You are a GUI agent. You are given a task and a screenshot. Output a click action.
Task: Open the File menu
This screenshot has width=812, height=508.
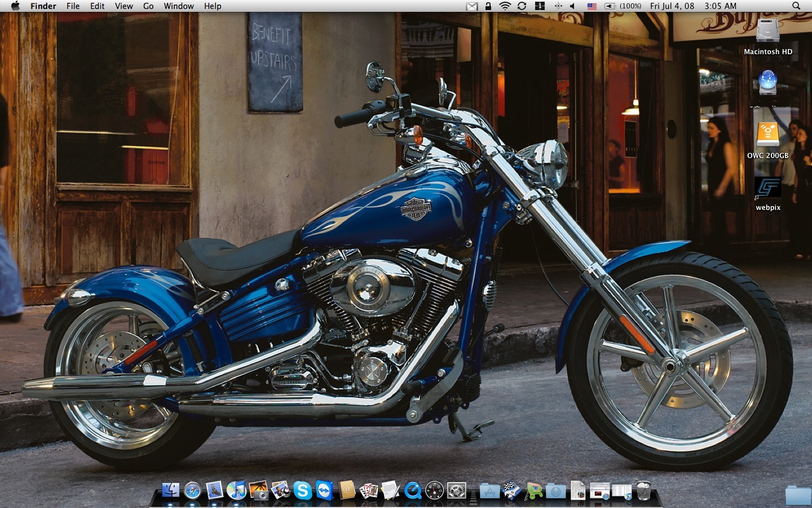click(73, 6)
